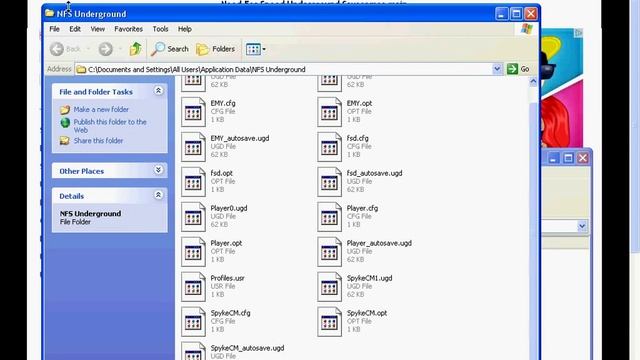Open the Tools menu
The height and width of the screenshot is (360, 640).
pos(160,29)
